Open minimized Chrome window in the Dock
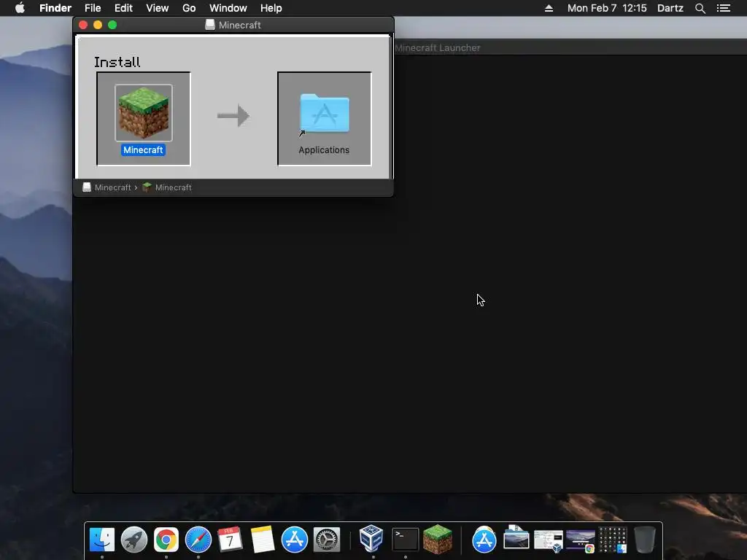 (x=581, y=542)
